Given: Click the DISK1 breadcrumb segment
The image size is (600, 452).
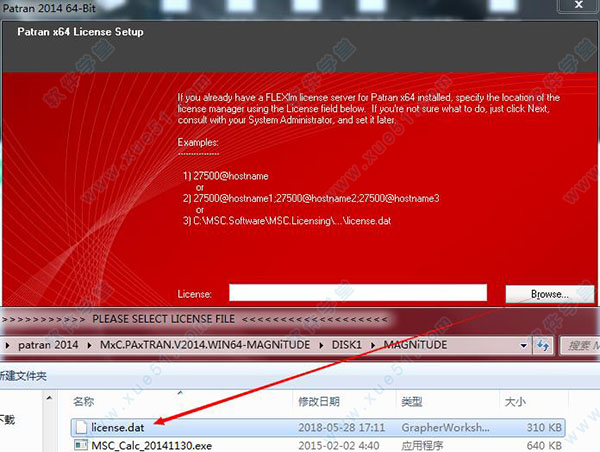Looking at the screenshot, I should [347, 345].
